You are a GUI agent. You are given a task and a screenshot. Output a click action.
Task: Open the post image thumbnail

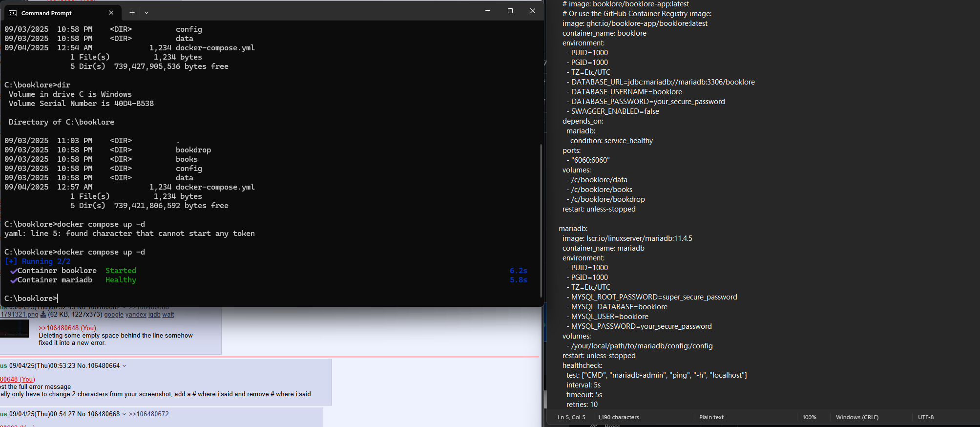click(x=14, y=329)
